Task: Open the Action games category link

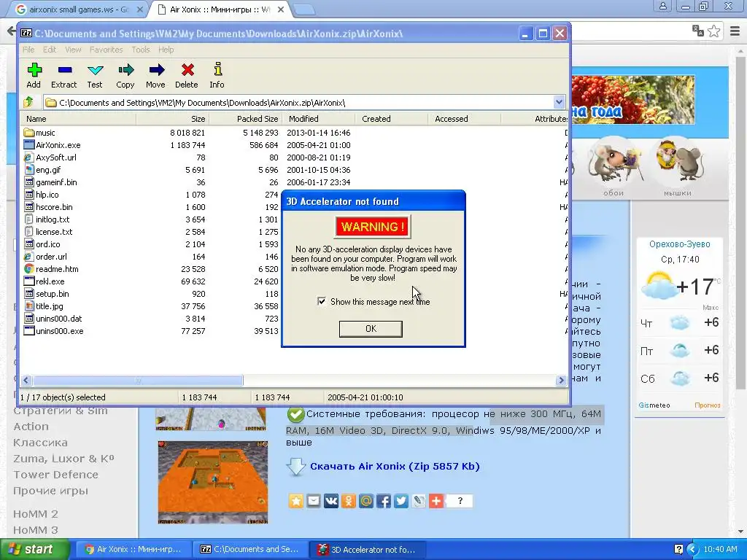Action: [31, 426]
